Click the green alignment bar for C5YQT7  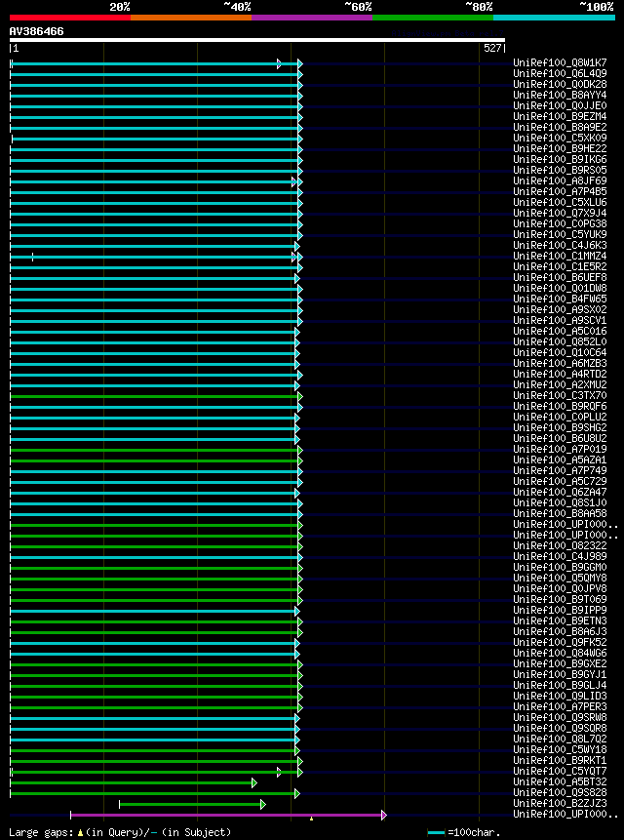coord(154,772)
